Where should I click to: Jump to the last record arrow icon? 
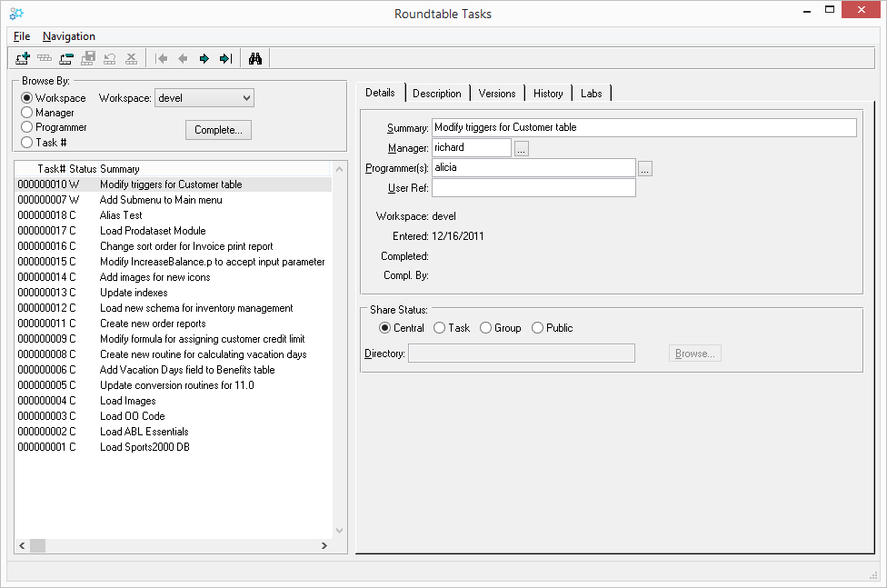coord(225,58)
